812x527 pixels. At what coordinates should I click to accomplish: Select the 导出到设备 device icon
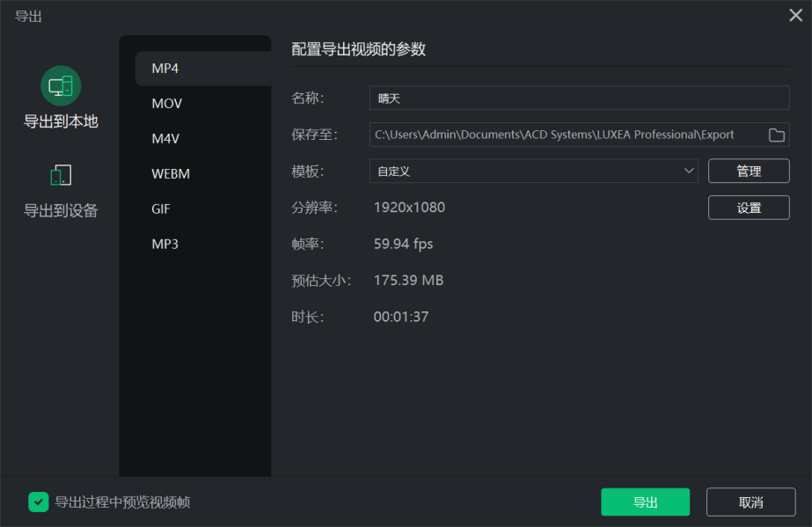tap(61, 175)
